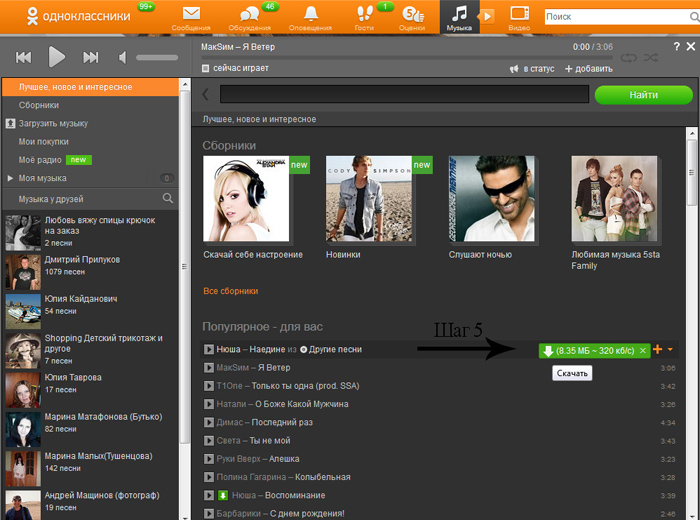This screenshot has width=700, height=520.
Task: Open Оценки ratings icon
Action: tap(412, 14)
